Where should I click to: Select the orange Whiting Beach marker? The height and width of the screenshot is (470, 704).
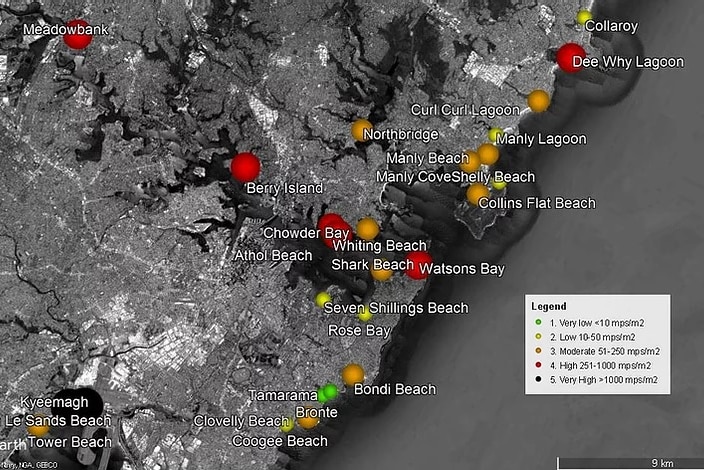pyautogui.click(x=368, y=229)
